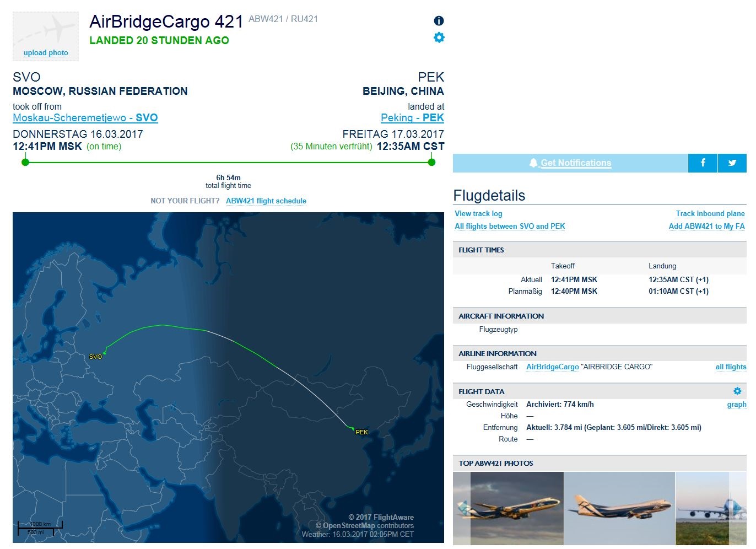Screen dimensions: 756x549
Task: Click the flight info icon
Action: tap(439, 21)
